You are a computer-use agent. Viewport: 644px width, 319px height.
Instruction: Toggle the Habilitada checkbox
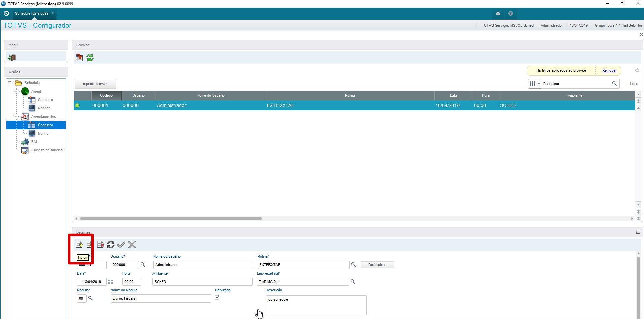point(217,297)
